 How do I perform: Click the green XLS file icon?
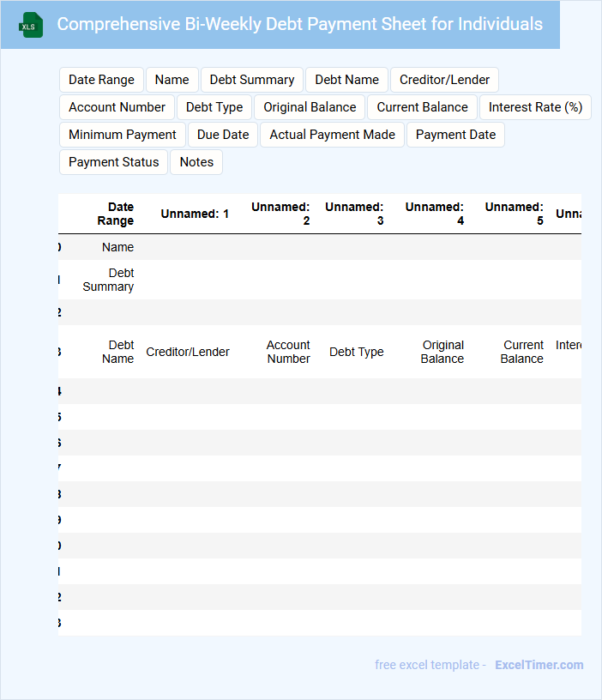(x=31, y=25)
